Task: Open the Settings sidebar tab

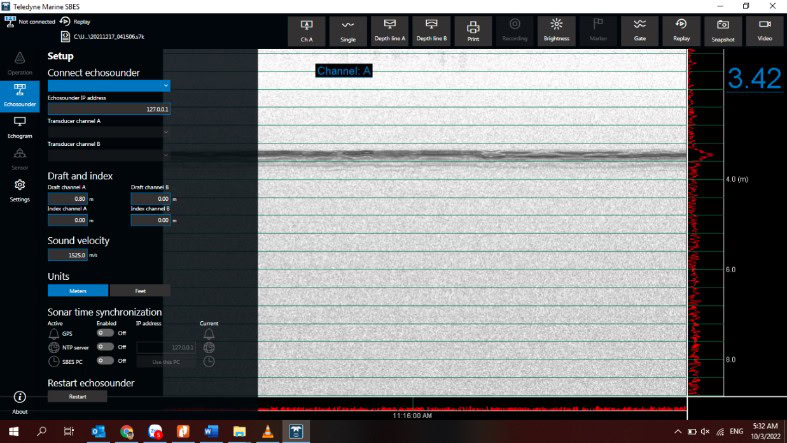Action: click(20, 191)
